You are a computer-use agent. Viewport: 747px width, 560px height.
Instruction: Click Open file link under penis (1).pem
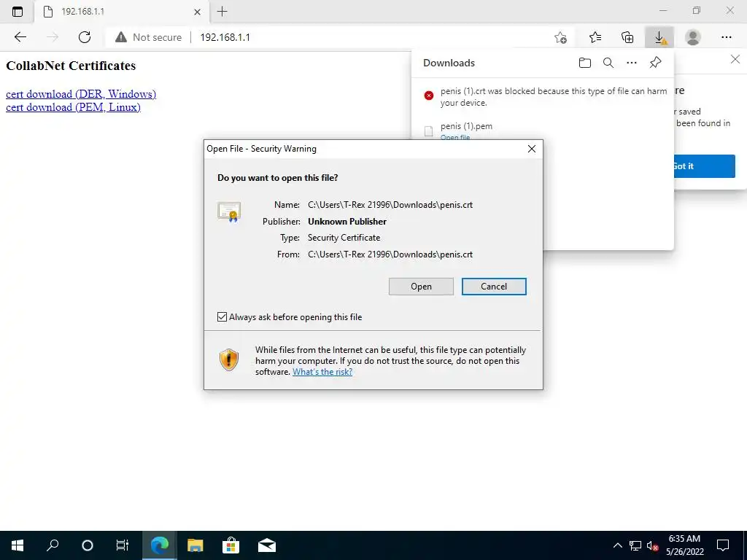455,137
